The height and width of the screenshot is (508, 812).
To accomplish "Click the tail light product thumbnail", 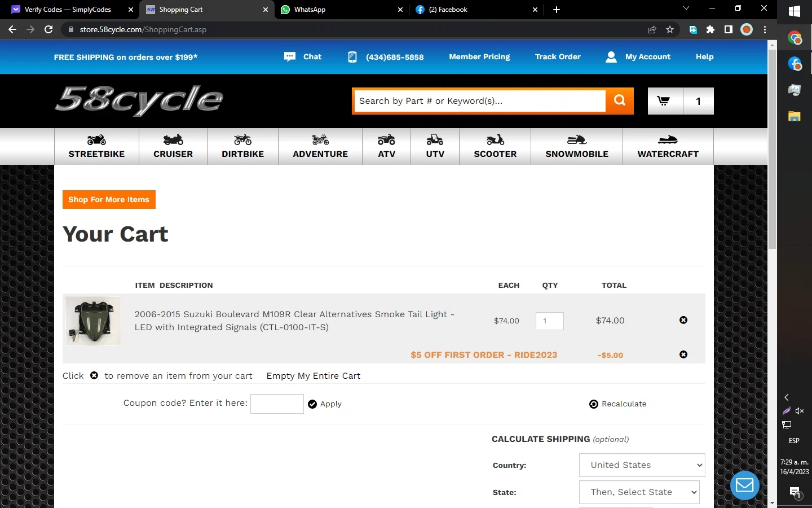I will coord(93,321).
